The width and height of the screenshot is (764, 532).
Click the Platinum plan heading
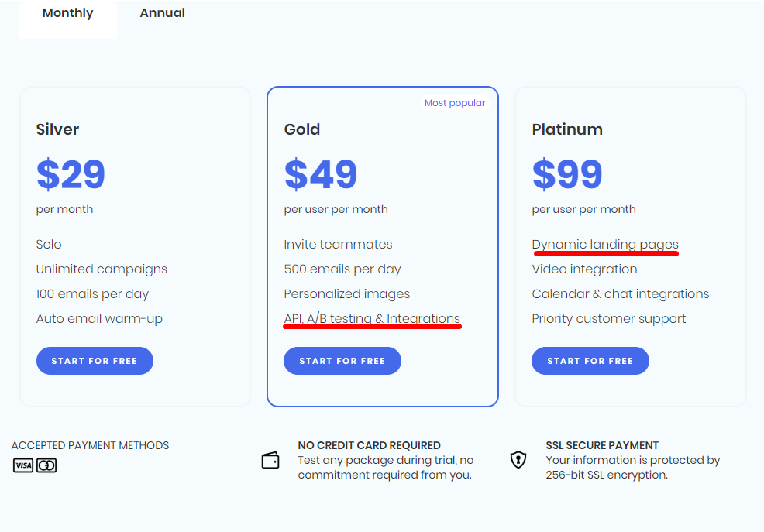567,129
